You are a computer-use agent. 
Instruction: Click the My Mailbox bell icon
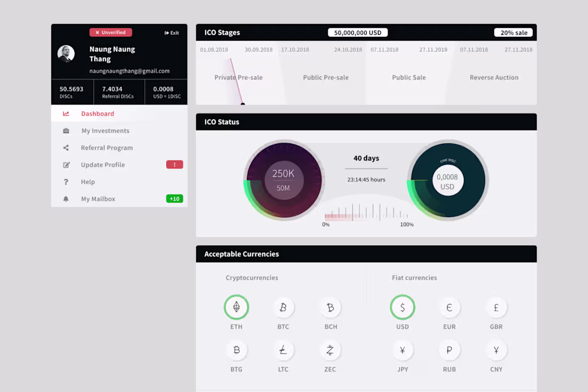66,199
